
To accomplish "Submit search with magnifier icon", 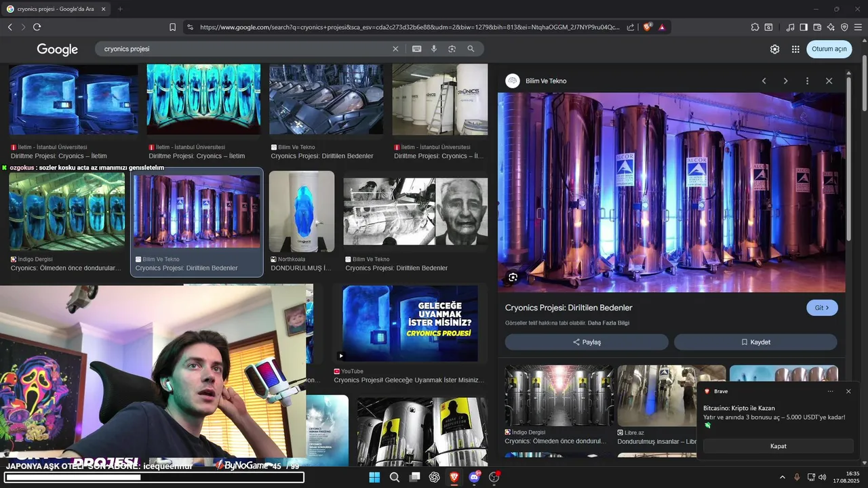I will point(471,49).
